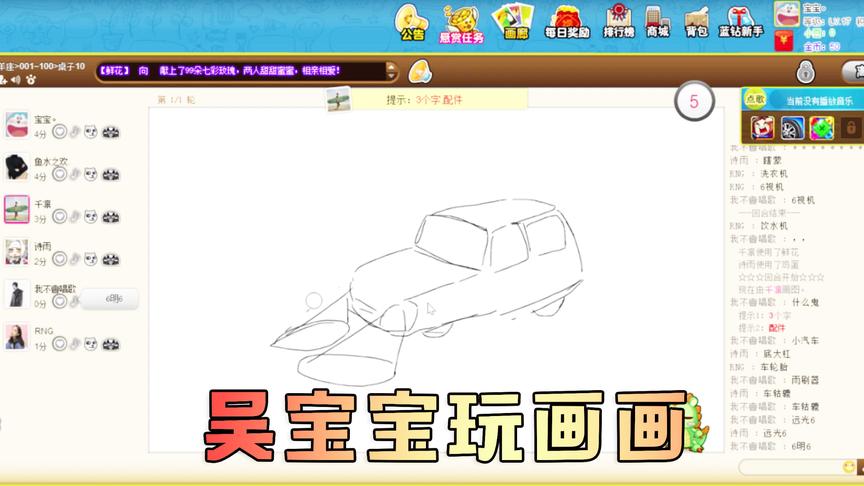864x486 pixels.
Task: Click the guess bubble next to 我不會唱歌
Action: click(110, 299)
